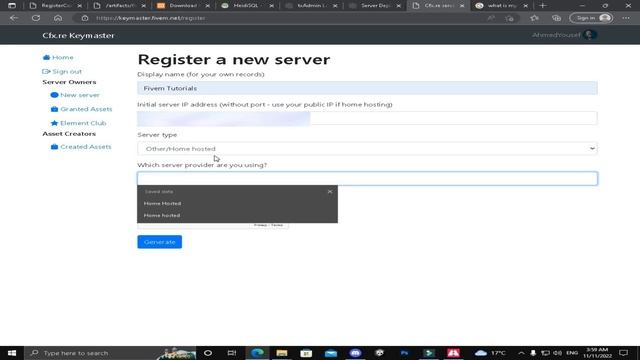Viewport: 640px width, 360px height.
Task: Open Microsoft Store from the taskbar
Action: point(306,353)
